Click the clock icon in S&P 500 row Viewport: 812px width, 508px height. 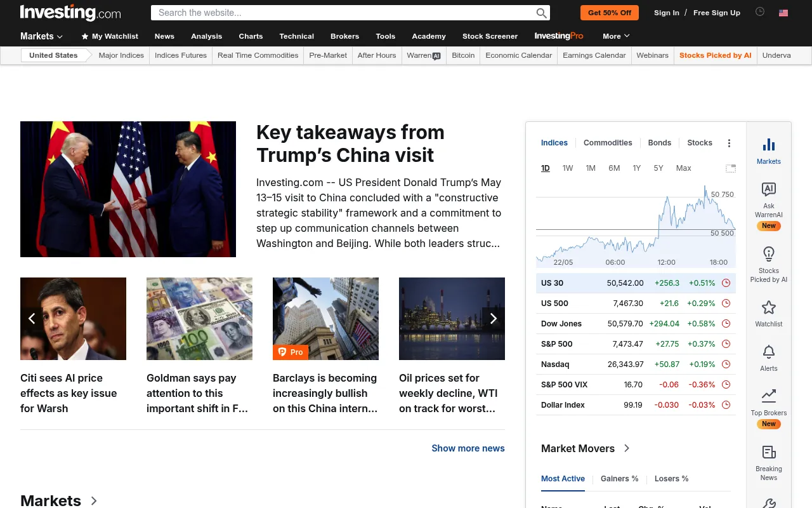[x=726, y=344]
